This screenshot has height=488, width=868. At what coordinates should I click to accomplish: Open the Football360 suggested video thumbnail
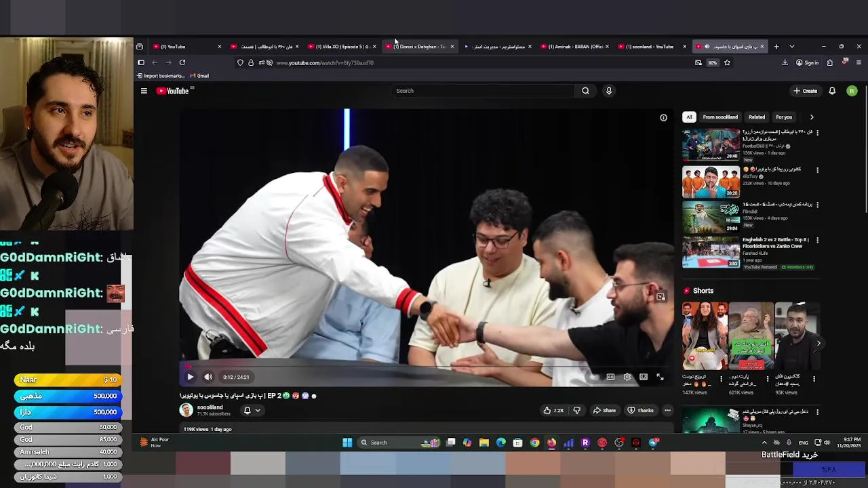click(x=711, y=144)
